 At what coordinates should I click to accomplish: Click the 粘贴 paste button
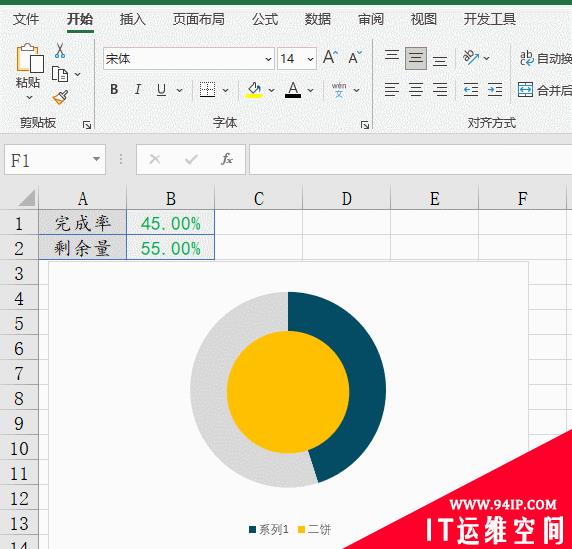click(x=28, y=71)
